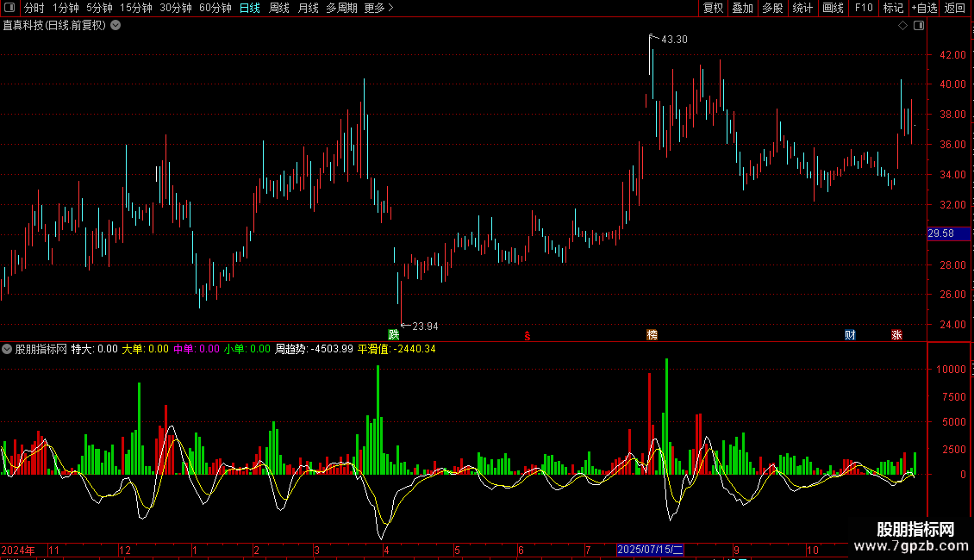This screenshot has width=974, height=560.
Task: Click the 平滑值 -2440.34 value
Action: point(396,349)
